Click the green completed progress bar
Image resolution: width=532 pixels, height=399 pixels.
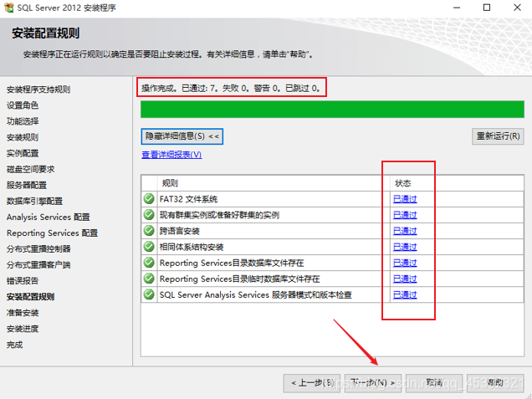333,110
